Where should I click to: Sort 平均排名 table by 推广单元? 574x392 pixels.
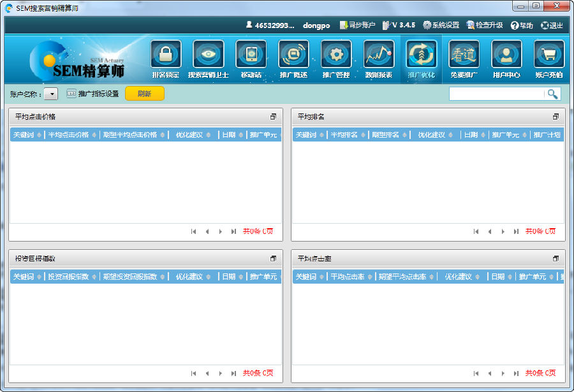coord(509,134)
